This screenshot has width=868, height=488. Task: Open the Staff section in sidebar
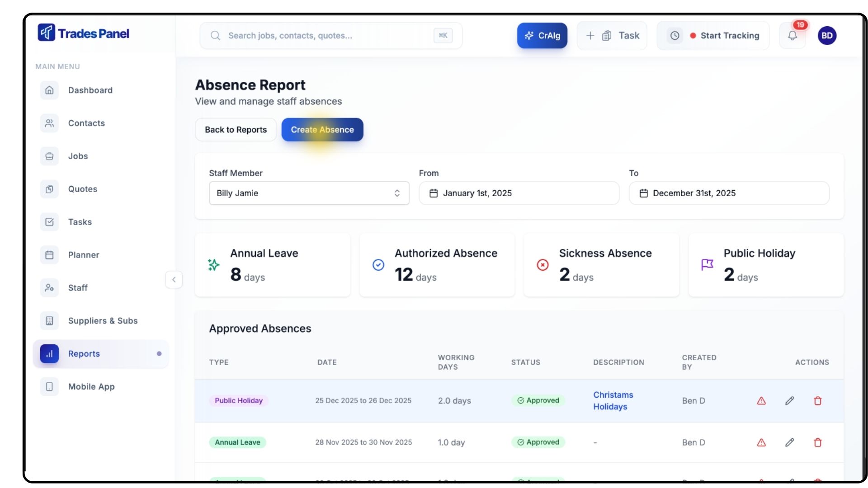click(78, 288)
